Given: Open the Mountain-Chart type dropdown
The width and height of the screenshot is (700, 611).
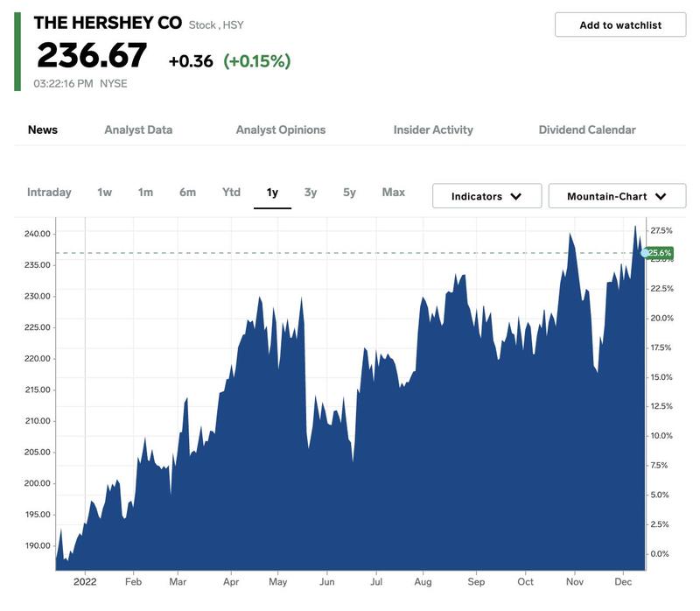Looking at the screenshot, I should coord(617,196).
